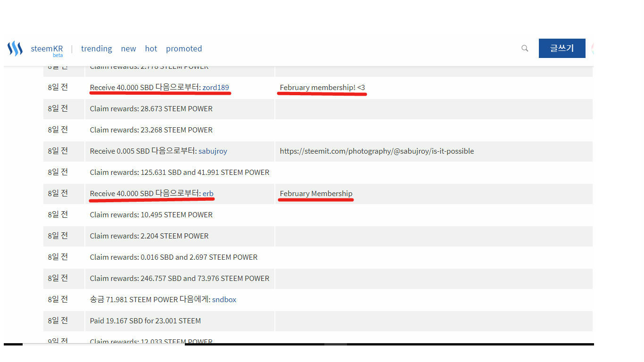Select the Steemit three-wave brand icon
Image resolution: width=644 pixels, height=362 pixels.
(x=15, y=48)
